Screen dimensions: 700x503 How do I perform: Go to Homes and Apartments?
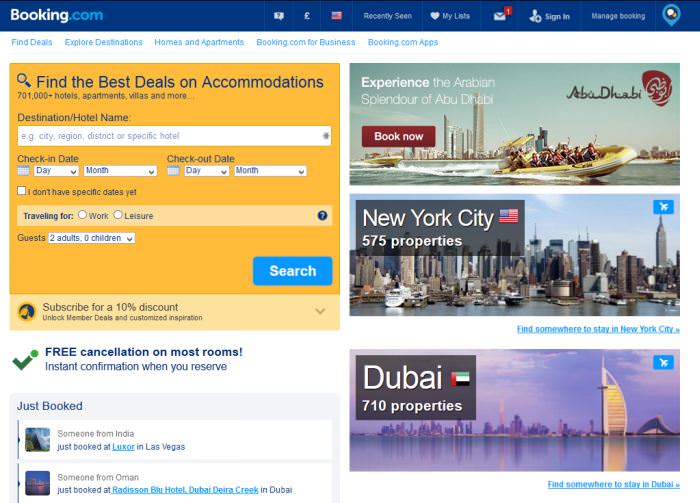pos(199,42)
